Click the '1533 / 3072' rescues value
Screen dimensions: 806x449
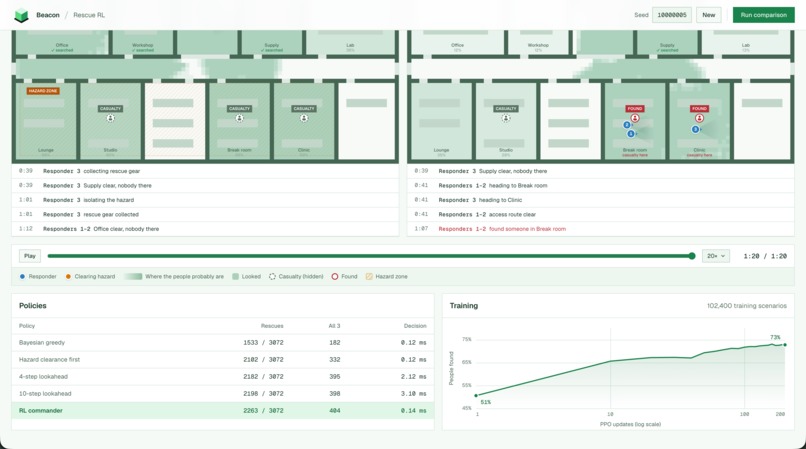click(263, 343)
